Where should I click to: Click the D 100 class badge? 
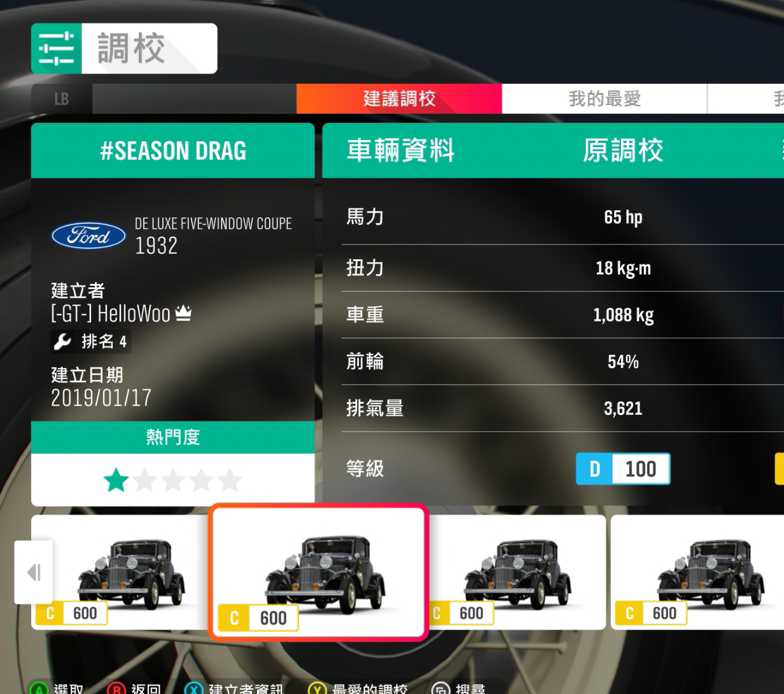[x=623, y=469]
